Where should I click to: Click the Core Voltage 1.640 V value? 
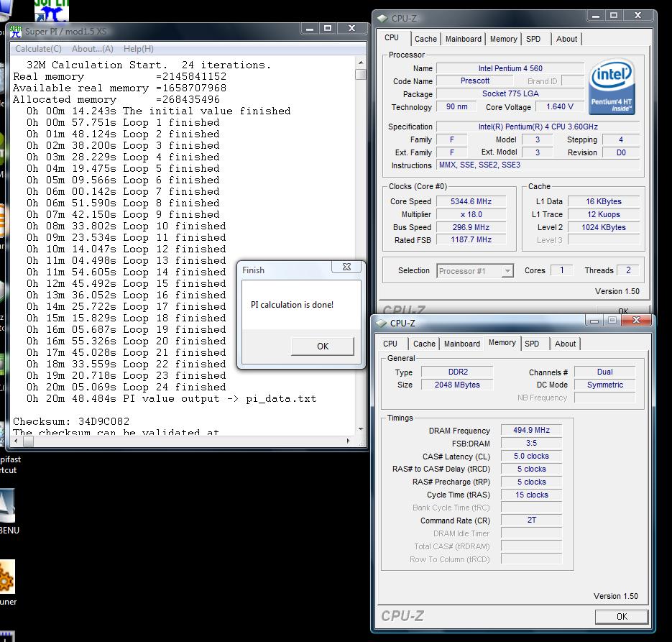pyautogui.click(x=560, y=106)
